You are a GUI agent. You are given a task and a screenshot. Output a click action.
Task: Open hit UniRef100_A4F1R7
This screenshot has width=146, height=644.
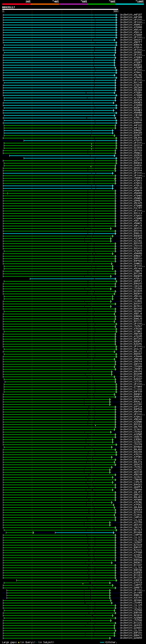(x=131, y=15)
